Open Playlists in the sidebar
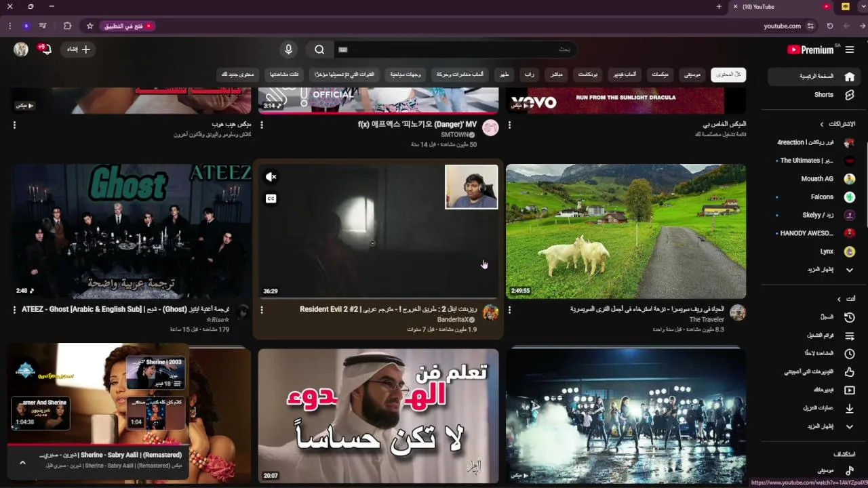Screen dimensions: 868x488 coord(812,335)
